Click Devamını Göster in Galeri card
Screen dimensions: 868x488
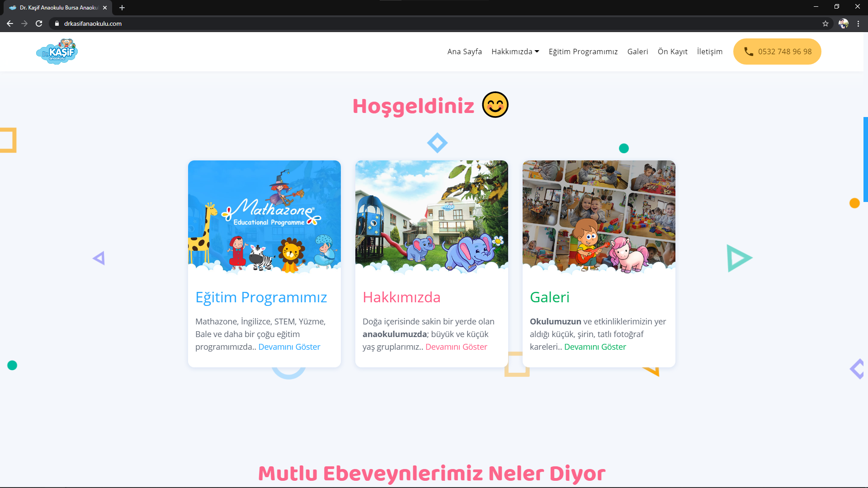click(595, 347)
